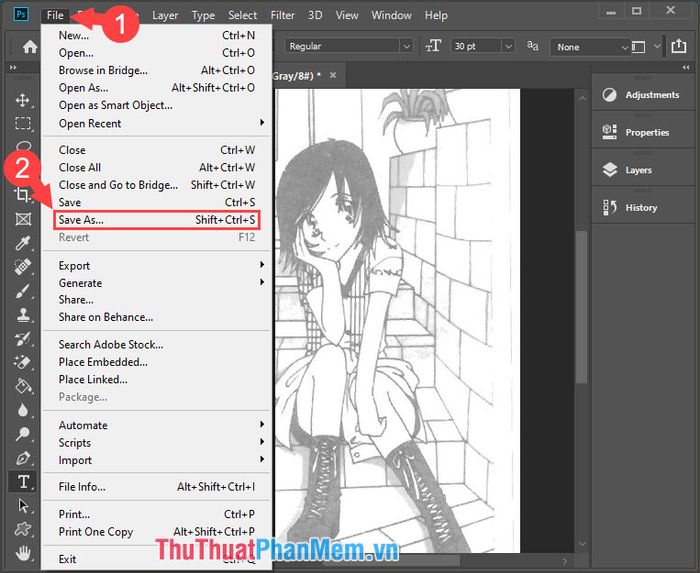Click the scroll up arrow of canvas
700x573 pixels.
pos(582,98)
